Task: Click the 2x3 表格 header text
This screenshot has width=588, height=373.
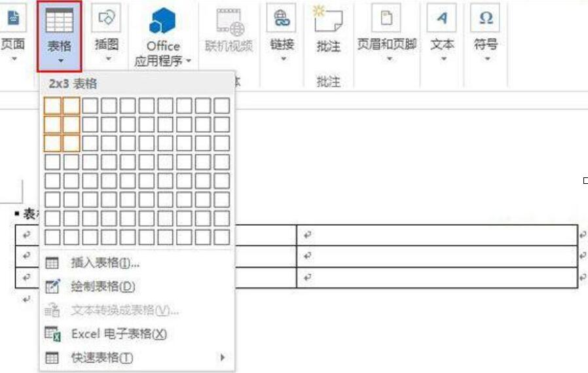Action: [73, 83]
